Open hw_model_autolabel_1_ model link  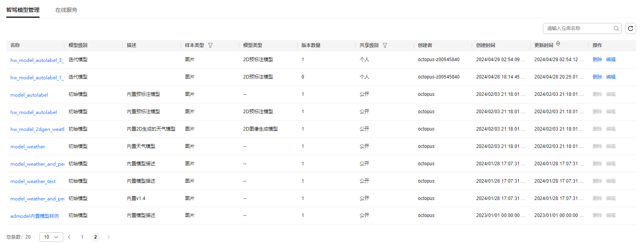(37, 78)
